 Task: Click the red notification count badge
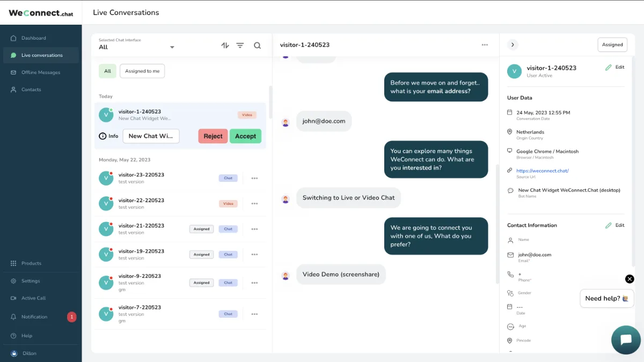pyautogui.click(x=72, y=317)
